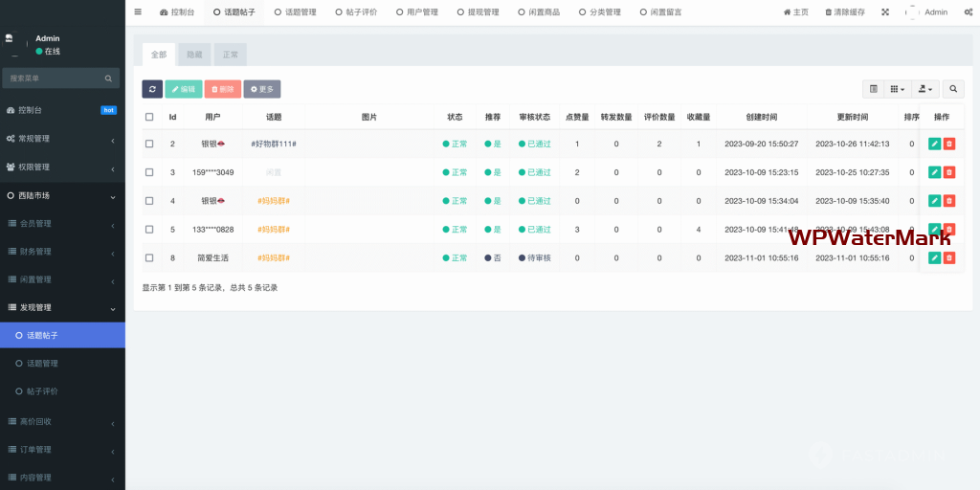Click the sidebar menu search field

(x=56, y=78)
